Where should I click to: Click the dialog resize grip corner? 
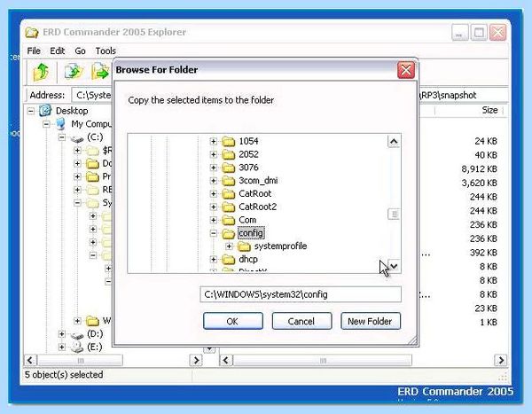pos(412,340)
